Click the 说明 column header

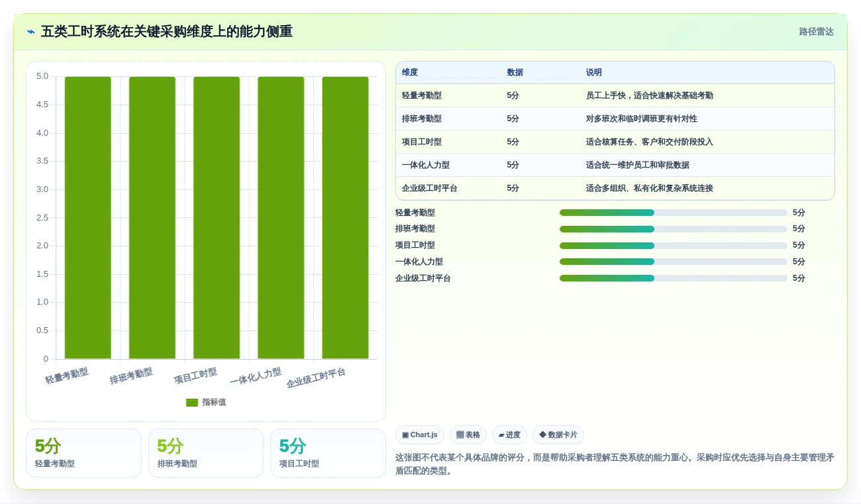click(x=594, y=73)
